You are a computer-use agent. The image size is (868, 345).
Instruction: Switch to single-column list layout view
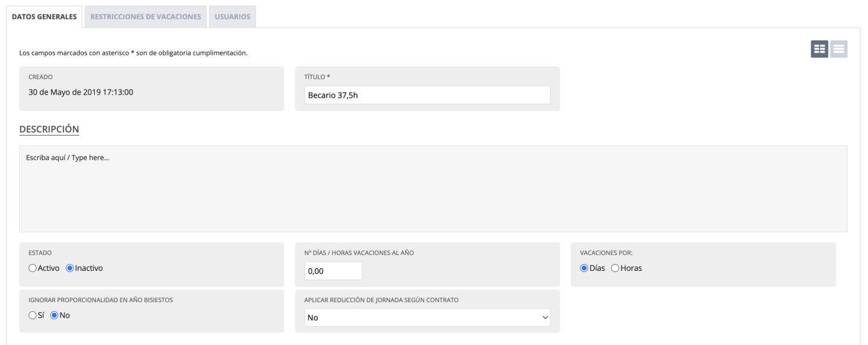838,49
